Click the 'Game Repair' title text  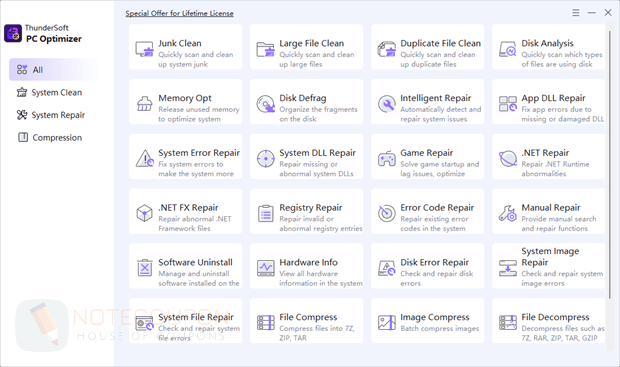pos(427,153)
